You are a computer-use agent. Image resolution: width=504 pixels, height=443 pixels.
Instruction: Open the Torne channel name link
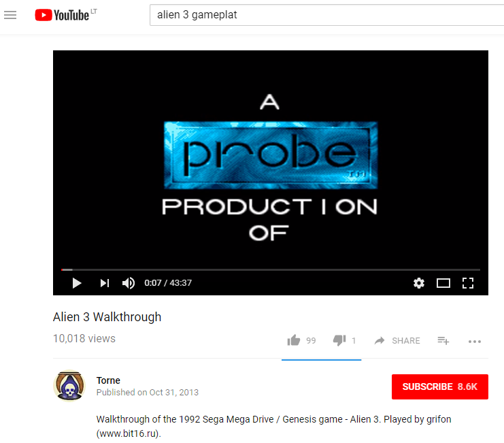pos(108,380)
